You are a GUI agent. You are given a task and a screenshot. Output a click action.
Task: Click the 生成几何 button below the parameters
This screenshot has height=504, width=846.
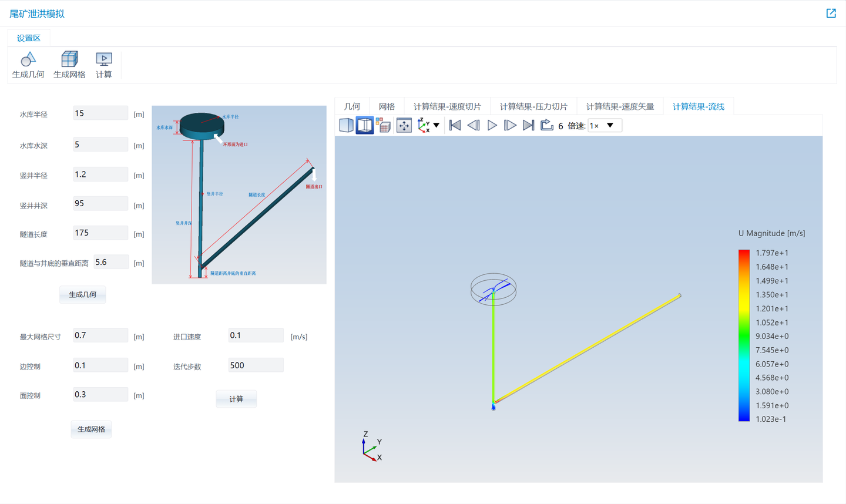click(x=83, y=294)
